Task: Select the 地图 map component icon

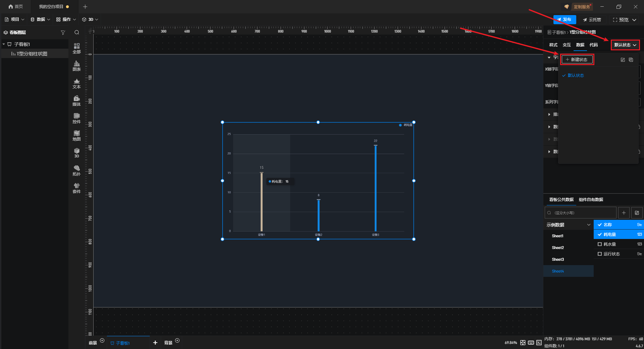Action: (x=76, y=136)
